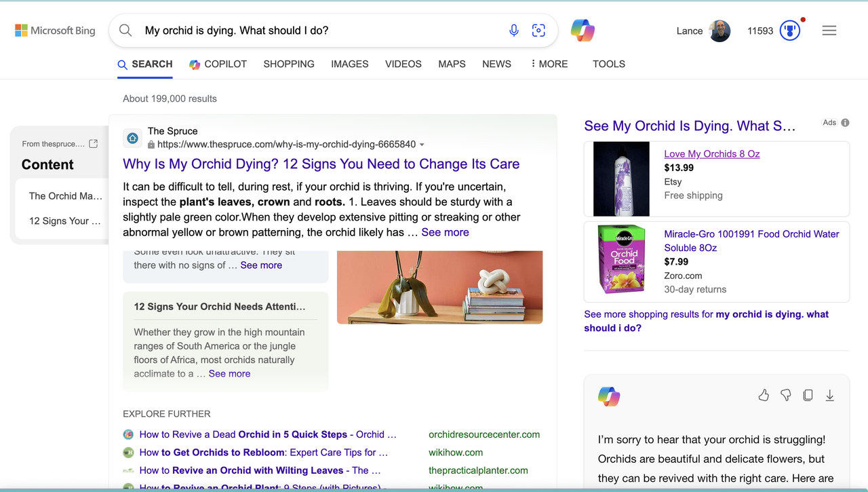Click the username Lance
The width and height of the screenshot is (868, 492).
[690, 31]
